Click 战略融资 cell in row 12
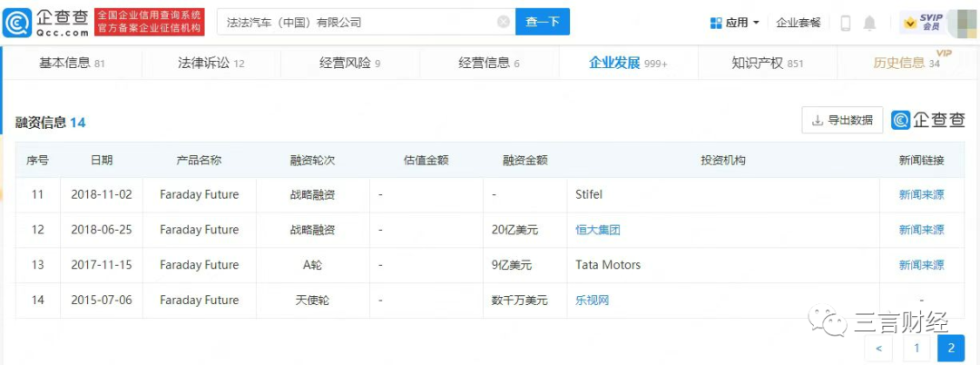Screen dimensions: 980x365 (312, 230)
